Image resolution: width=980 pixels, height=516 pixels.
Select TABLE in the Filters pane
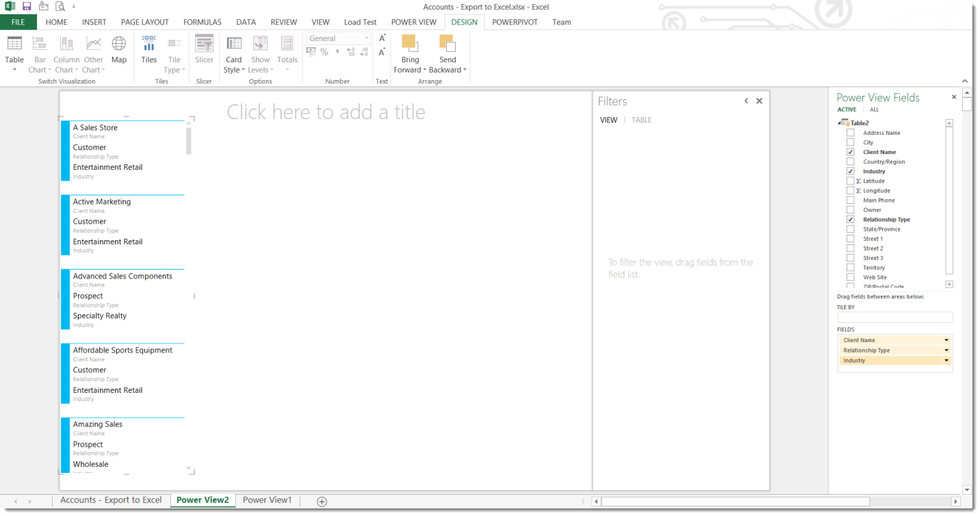click(x=641, y=120)
